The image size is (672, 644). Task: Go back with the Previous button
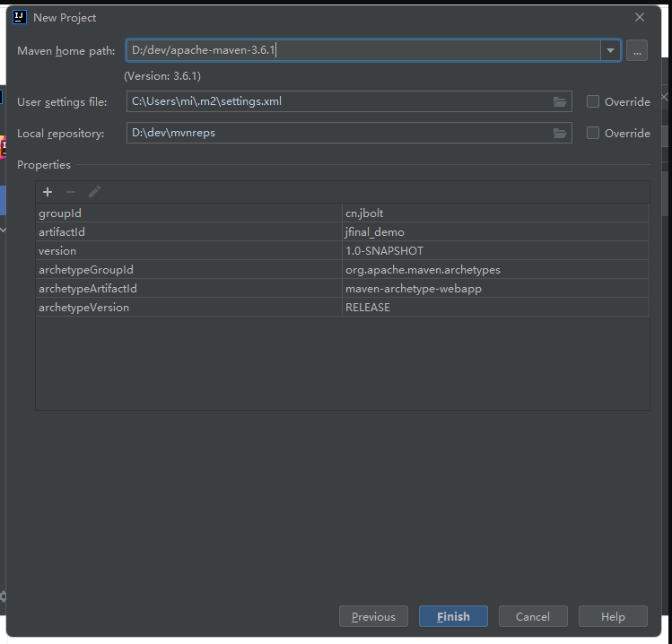click(373, 616)
